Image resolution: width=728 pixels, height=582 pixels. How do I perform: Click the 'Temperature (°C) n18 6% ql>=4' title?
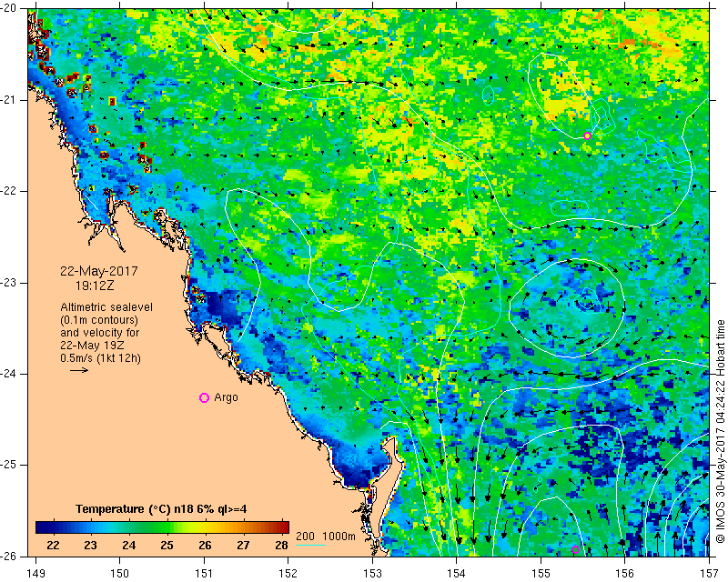tap(161, 509)
